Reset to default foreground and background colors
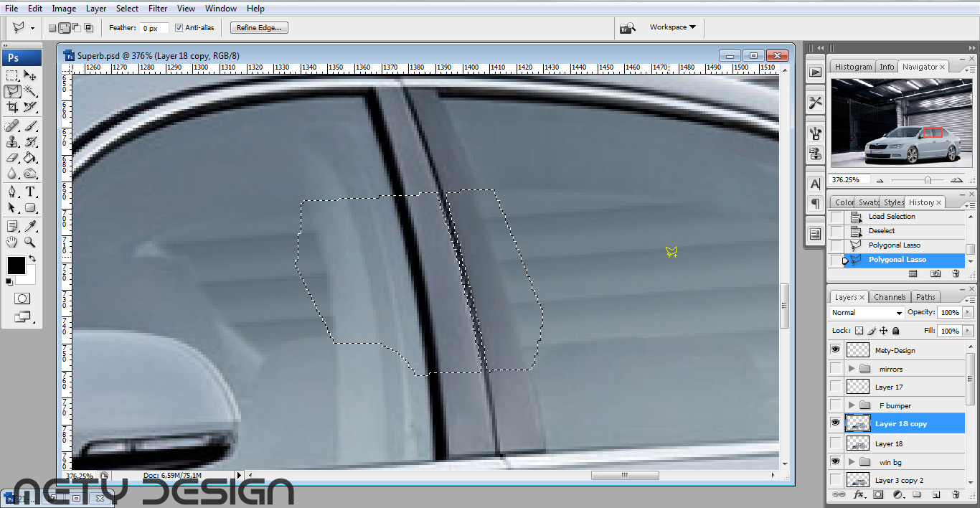The width and height of the screenshot is (980, 508). [9, 282]
